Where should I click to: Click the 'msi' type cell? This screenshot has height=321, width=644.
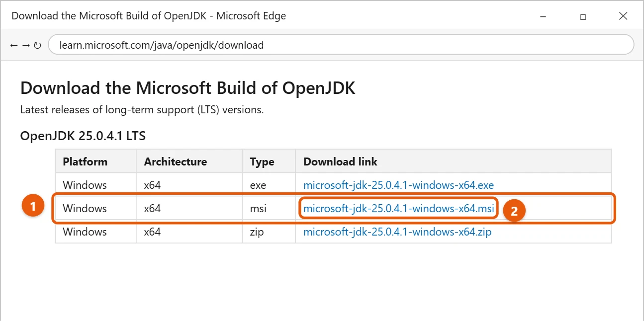[x=269, y=208]
